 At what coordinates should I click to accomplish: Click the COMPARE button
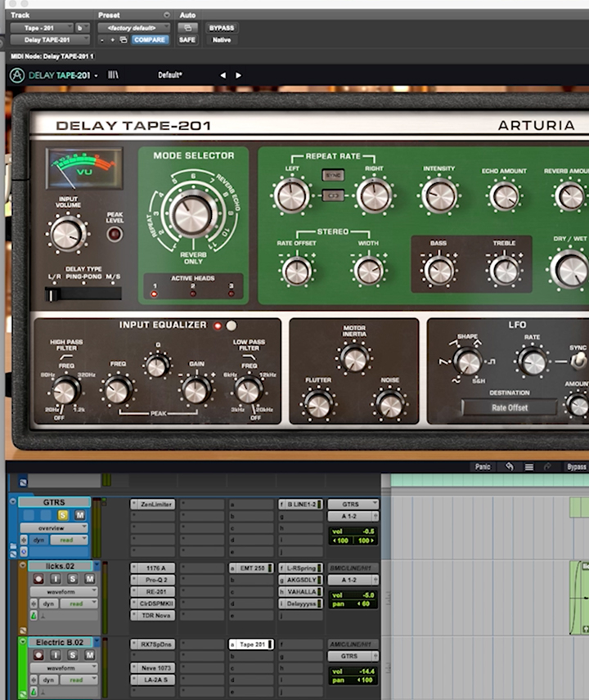pyautogui.click(x=149, y=40)
